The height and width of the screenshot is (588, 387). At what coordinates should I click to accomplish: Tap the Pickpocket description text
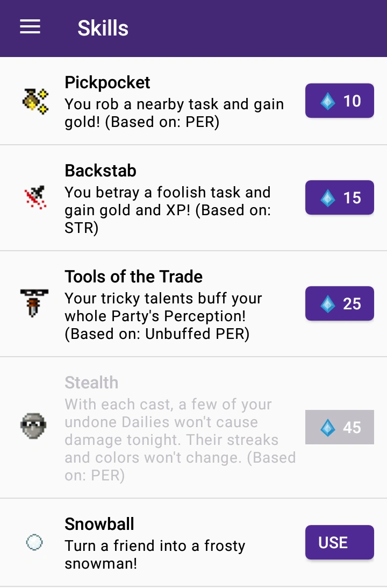click(174, 113)
